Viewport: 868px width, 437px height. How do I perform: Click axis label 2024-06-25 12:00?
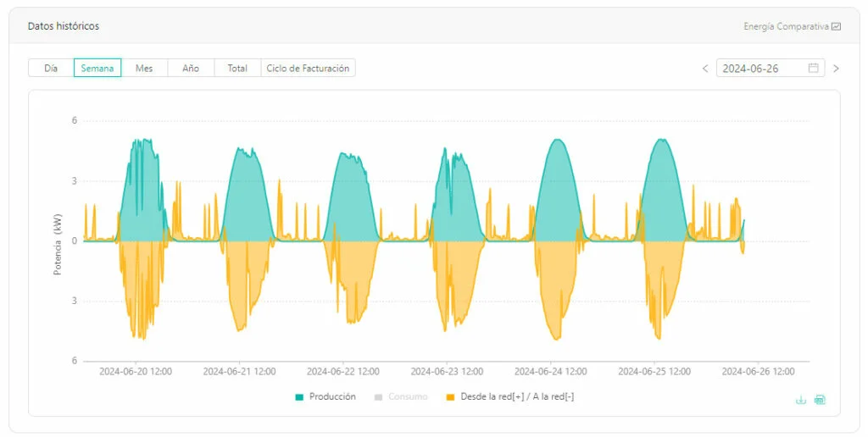coord(654,372)
